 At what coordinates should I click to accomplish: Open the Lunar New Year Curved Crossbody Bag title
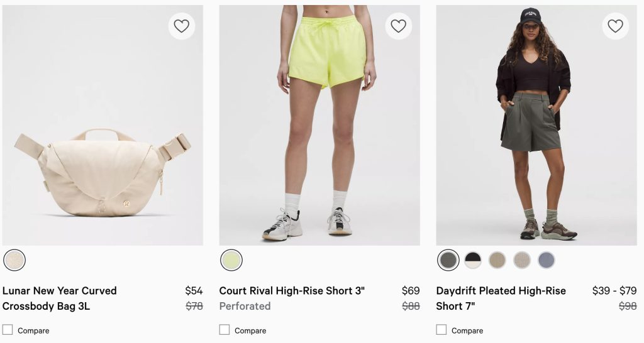point(60,298)
